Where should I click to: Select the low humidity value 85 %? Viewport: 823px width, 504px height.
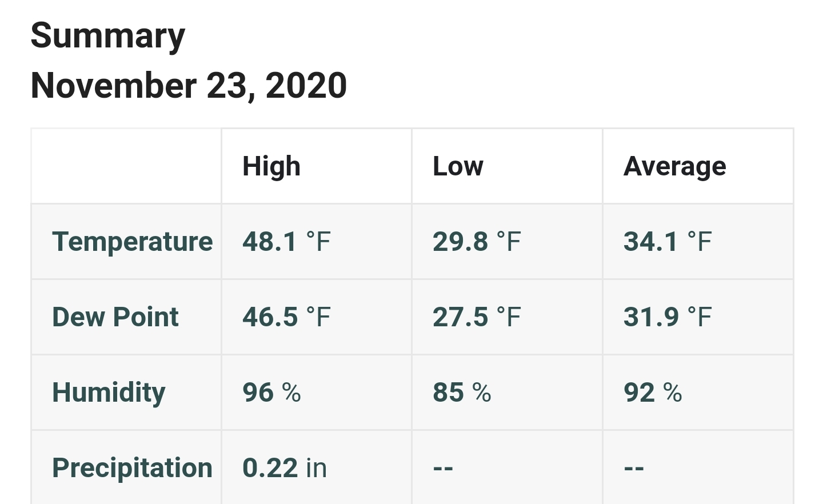462,393
